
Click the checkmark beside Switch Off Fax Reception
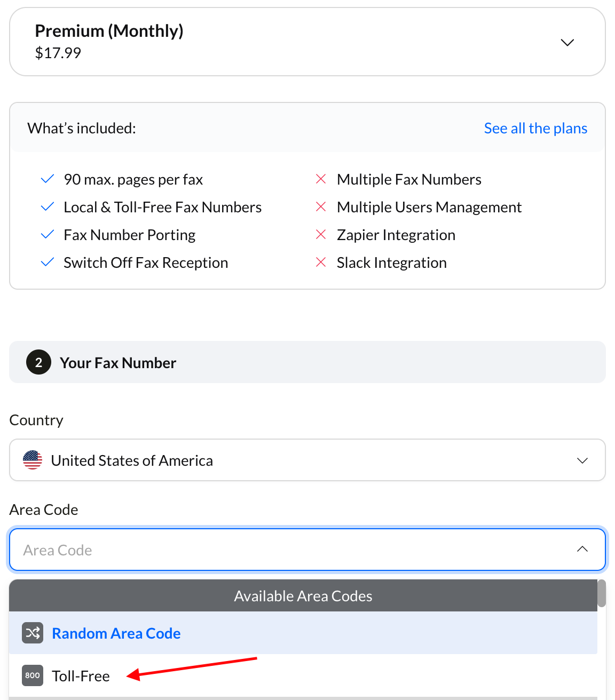click(48, 262)
